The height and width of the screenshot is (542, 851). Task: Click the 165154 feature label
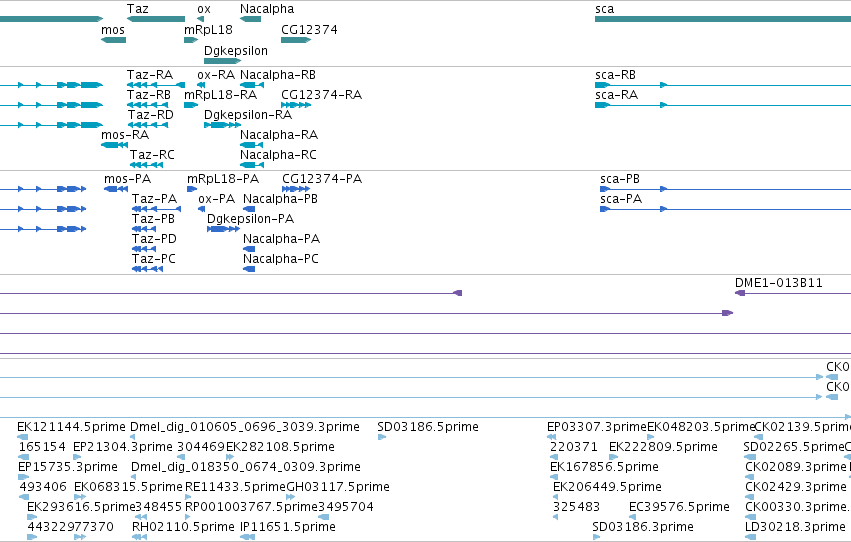42,447
